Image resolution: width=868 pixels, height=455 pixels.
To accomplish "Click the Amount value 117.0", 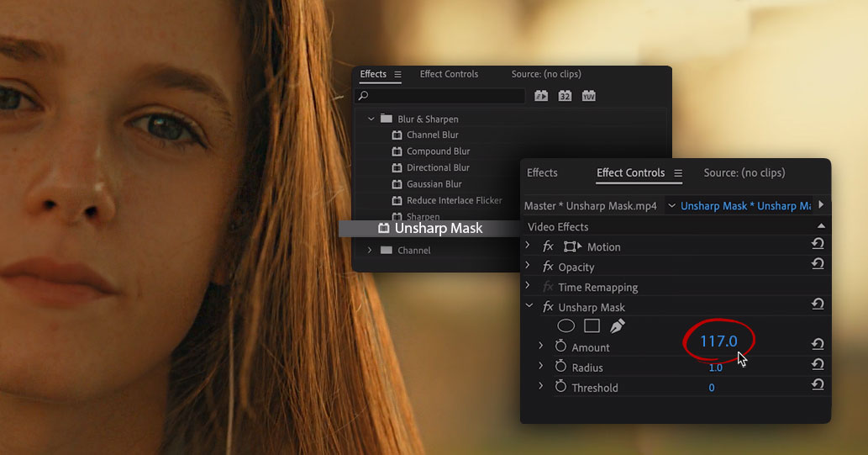I will [718, 341].
